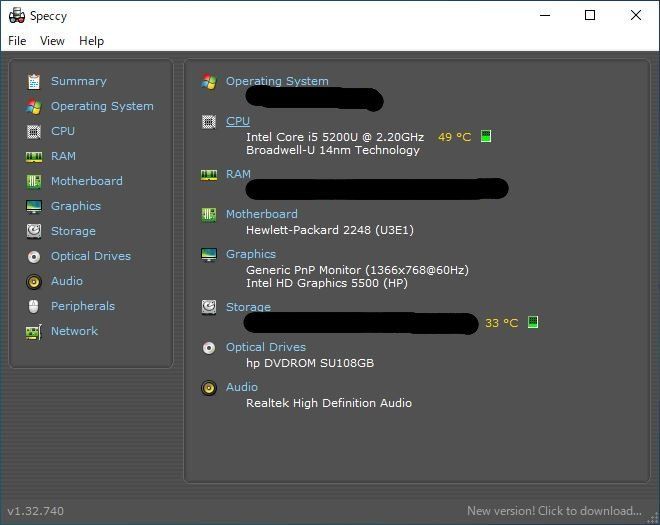Open the Help menu
This screenshot has width=660, height=525.
(x=91, y=41)
